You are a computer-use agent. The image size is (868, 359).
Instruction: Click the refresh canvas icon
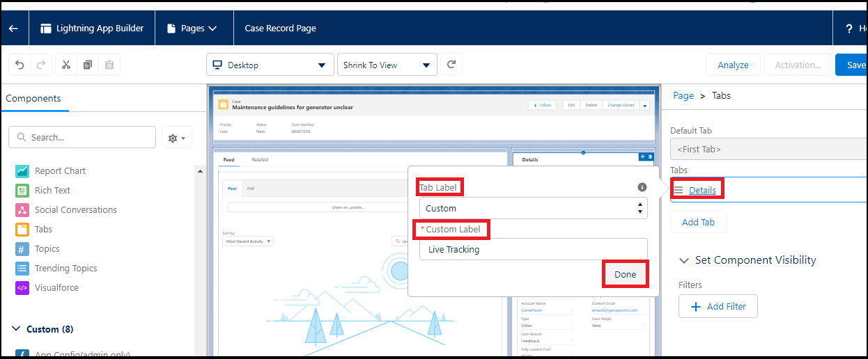(x=451, y=65)
